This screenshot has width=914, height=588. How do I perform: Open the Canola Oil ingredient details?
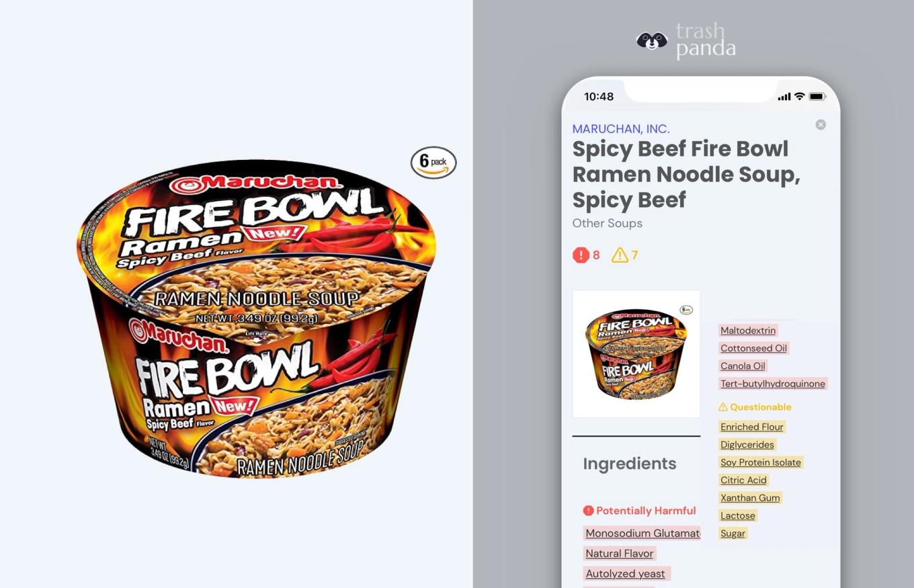(743, 366)
